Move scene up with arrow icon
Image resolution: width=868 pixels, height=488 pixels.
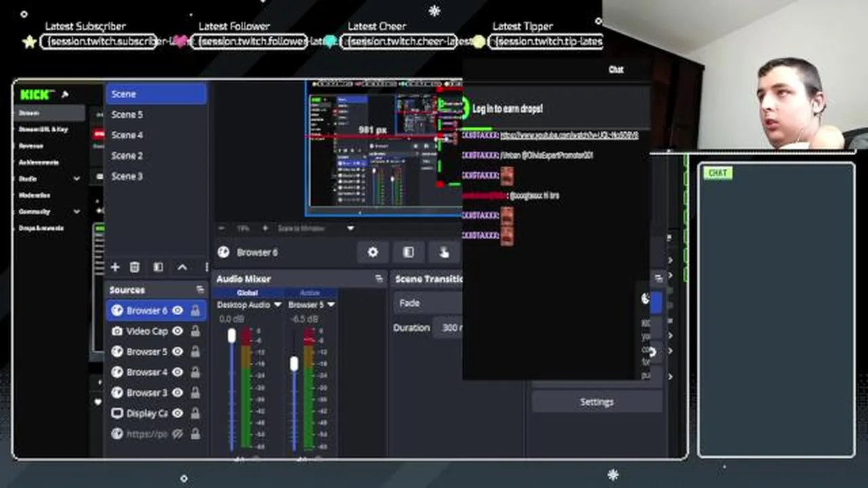[x=182, y=267]
